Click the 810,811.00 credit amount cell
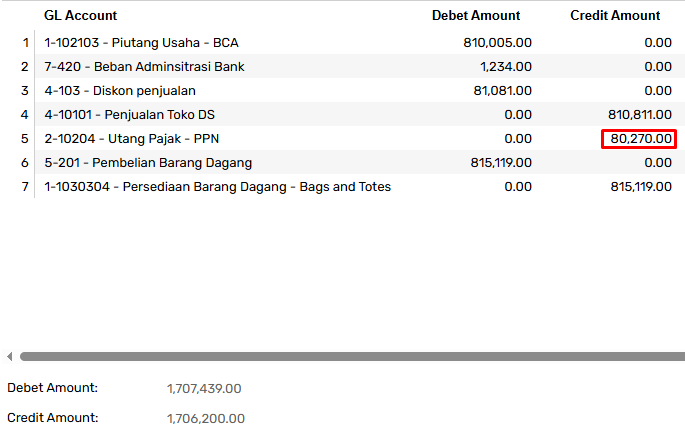The width and height of the screenshot is (685, 432). 640,115
